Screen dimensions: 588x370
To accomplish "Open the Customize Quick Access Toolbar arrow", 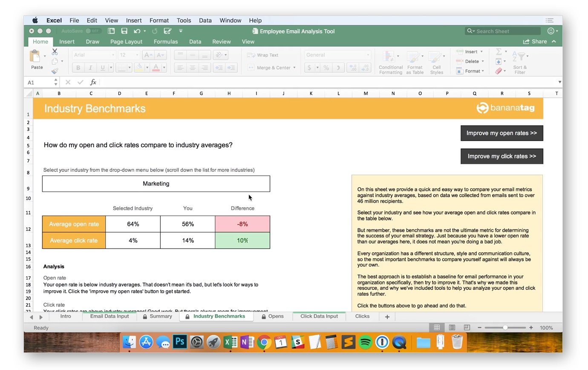I will (x=181, y=31).
